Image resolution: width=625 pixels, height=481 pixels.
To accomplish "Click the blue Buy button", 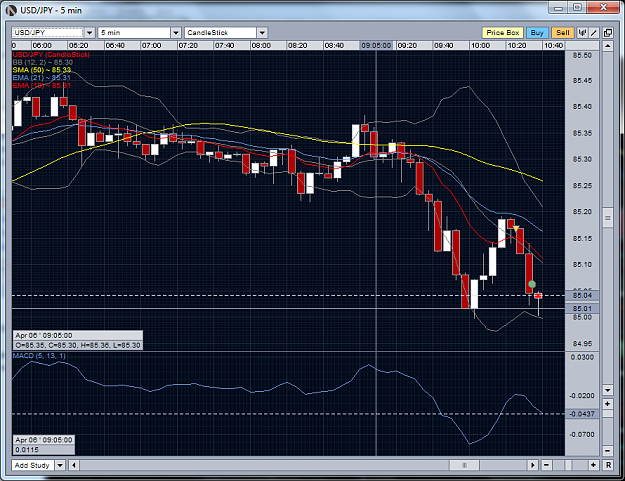I will pos(537,33).
